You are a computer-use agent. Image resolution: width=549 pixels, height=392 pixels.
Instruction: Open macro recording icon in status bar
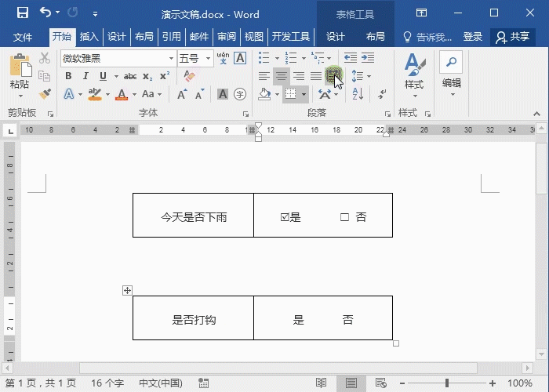[203, 383]
